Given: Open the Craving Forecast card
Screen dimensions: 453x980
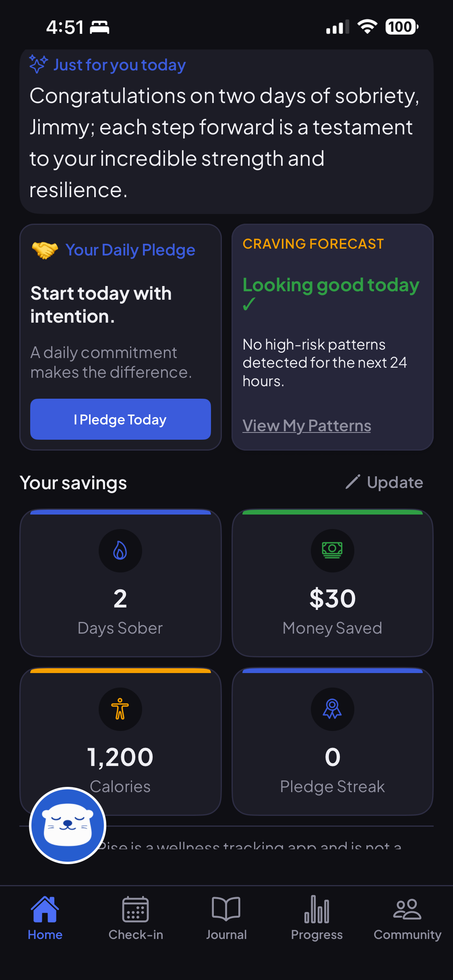Looking at the screenshot, I should coord(333,337).
